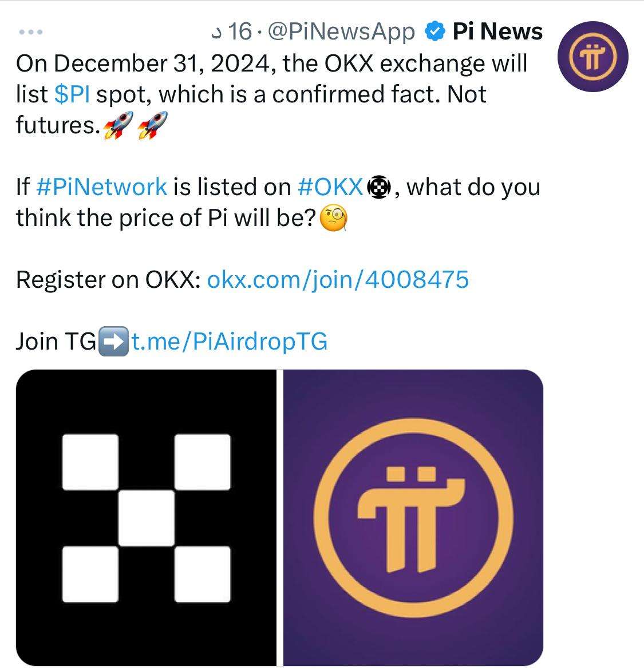Open the black OKX logo image
This screenshot has width=644, height=670.
tap(146, 518)
